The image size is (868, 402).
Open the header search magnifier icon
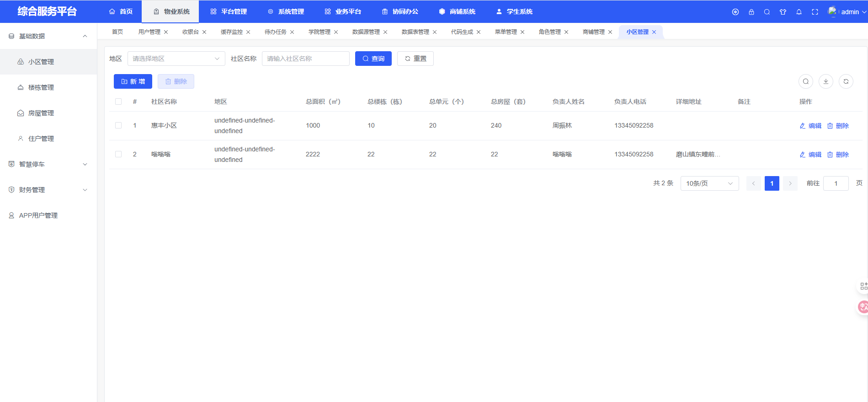[767, 12]
